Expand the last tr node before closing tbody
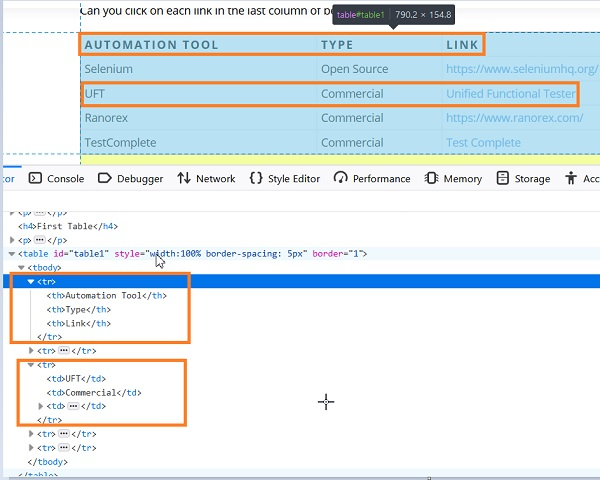The image size is (600, 480). 31,448
